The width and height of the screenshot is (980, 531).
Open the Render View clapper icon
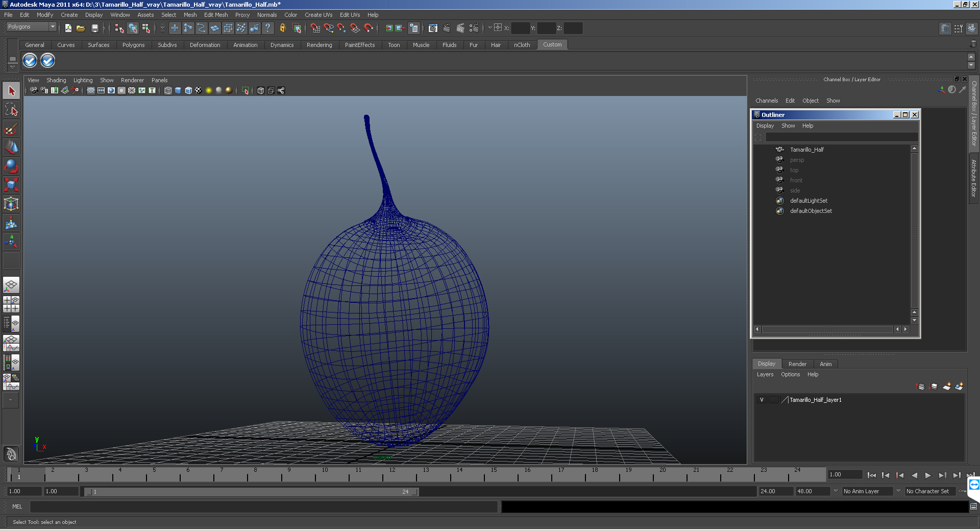pyautogui.click(x=433, y=28)
